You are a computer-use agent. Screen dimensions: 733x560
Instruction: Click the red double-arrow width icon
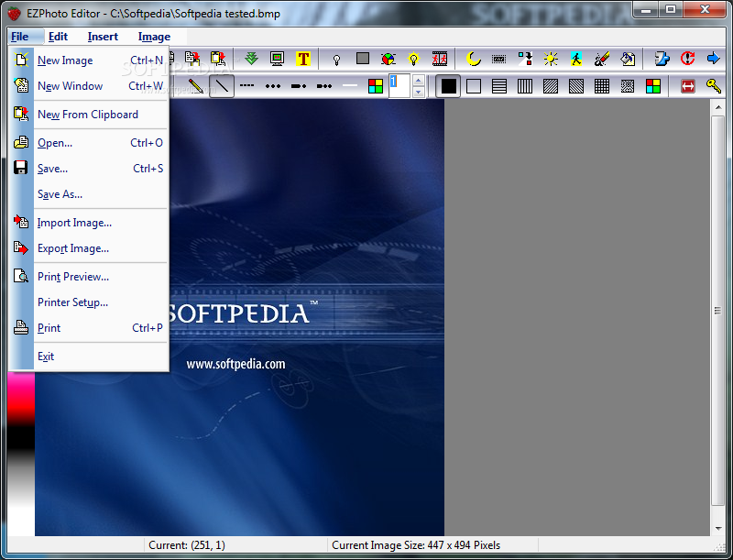pos(688,86)
